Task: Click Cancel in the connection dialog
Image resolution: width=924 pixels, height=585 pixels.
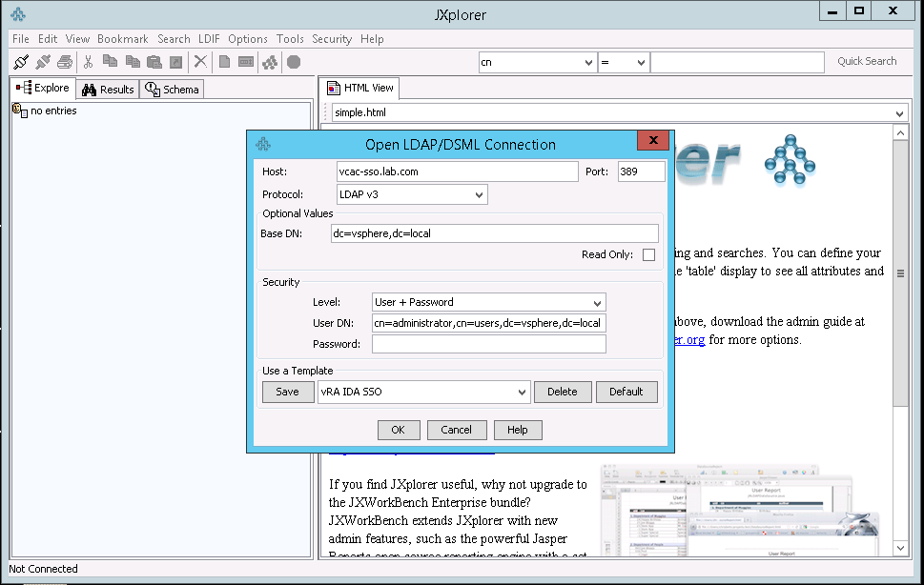Action: point(457,430)
